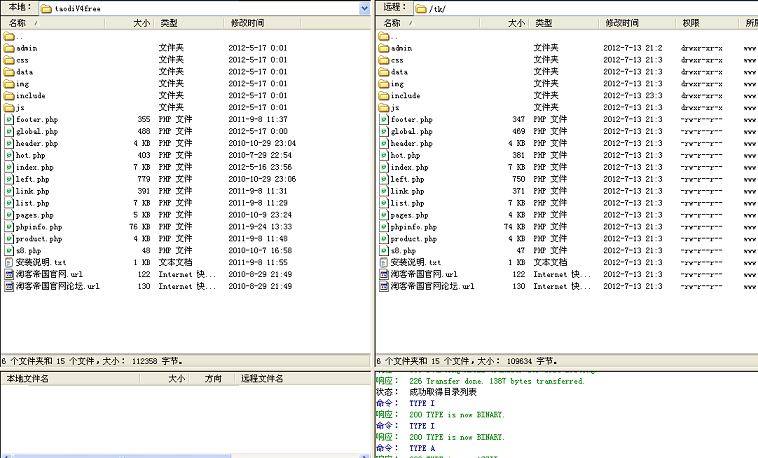758x458 pixels.
Task: Select local 淘客帝国官网.url shortcut icon
Action: coord(9,274)
